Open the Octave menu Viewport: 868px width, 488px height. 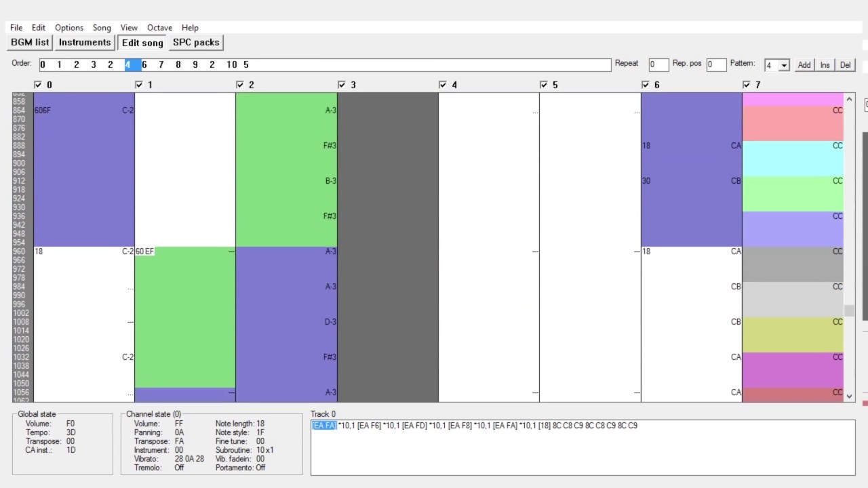coord(159,28)
